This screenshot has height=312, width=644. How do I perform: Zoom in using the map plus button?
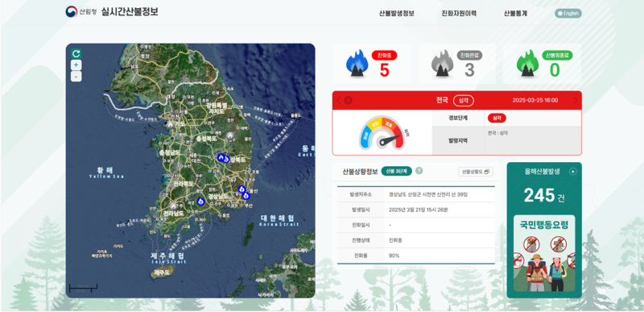[x=76, y=65]
